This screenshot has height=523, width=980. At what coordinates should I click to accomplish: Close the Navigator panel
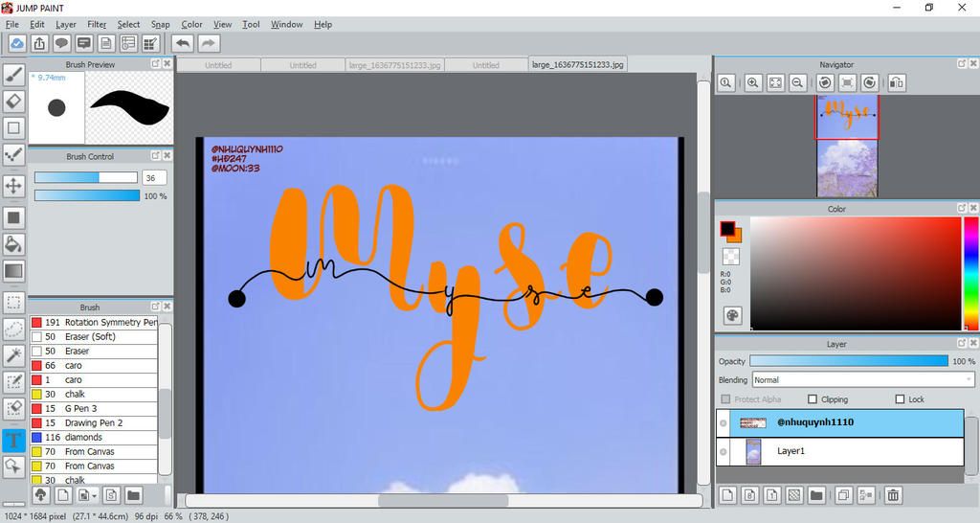click(972, 64)
